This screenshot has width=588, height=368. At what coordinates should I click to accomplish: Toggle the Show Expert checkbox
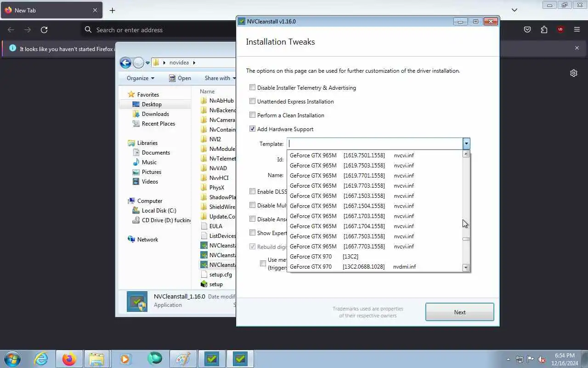click(x=252, y=233)
